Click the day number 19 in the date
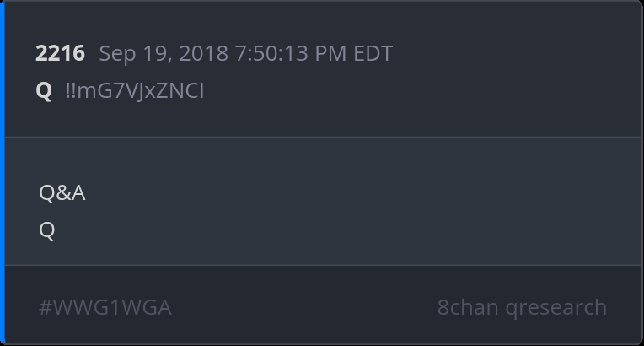This screenshot has width=644, height=346. pyautogui.click(x=151, y=54)
